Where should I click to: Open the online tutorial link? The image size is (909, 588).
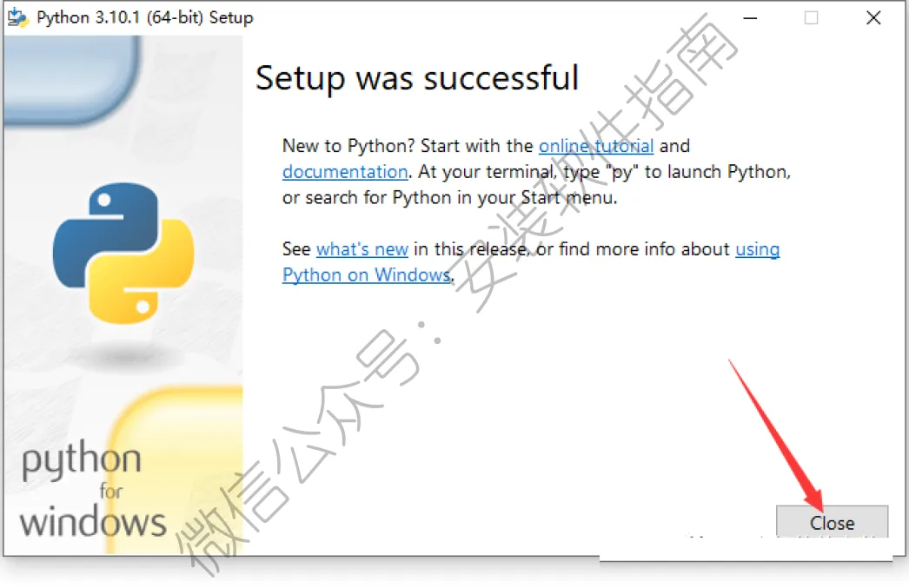tap(596, 146)
